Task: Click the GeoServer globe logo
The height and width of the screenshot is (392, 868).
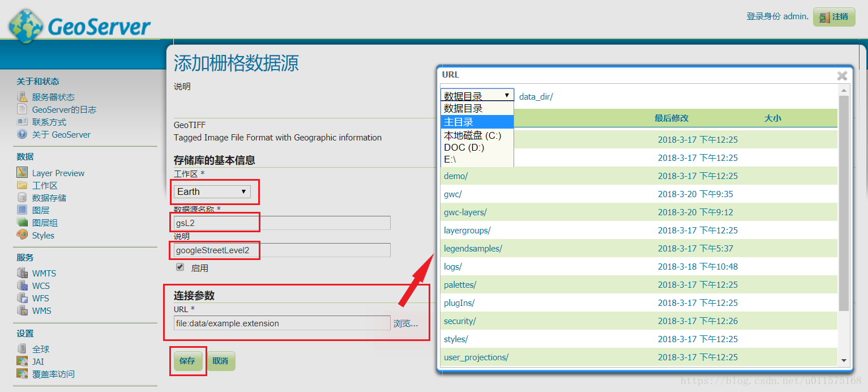Action: [x=25, y=25]
